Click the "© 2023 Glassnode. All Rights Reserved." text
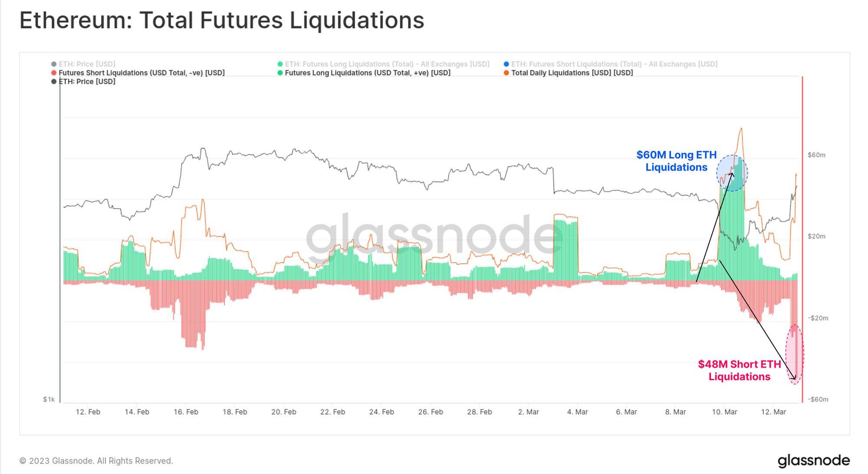Screen dimensions: 868x474 click(x=96, y=461)
